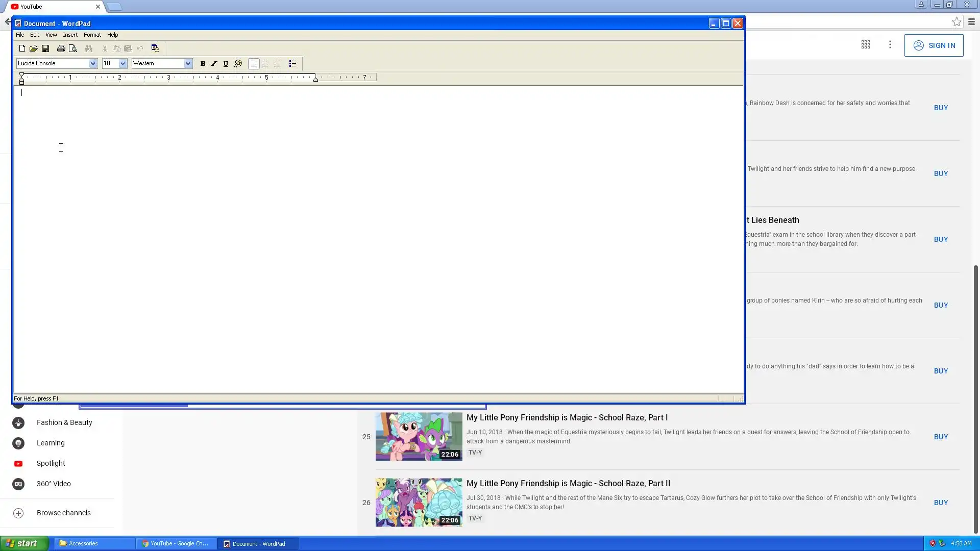Toggle bullet list style
This screenshot has height=551, width=980.
(x=292, y=64)
